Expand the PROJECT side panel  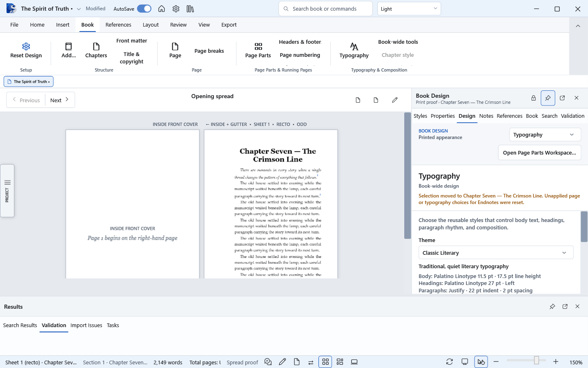[7, 191]
